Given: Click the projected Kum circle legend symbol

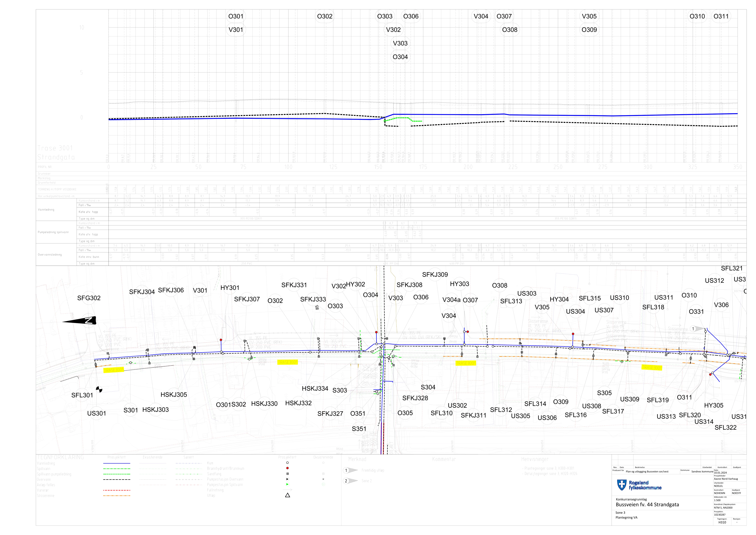Looking at the screenshot, I should click(x=287, y=463).
